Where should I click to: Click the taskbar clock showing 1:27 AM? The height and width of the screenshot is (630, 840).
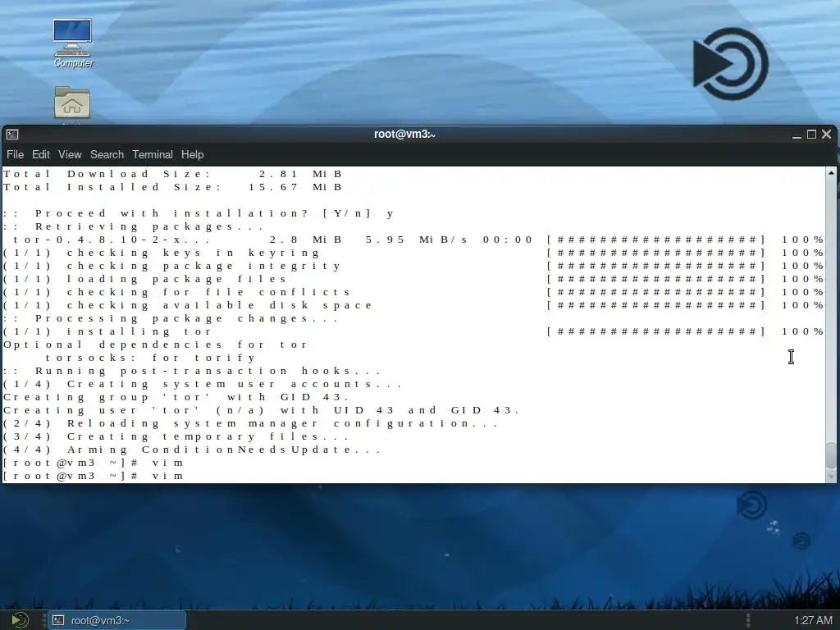tap(813, 620)
